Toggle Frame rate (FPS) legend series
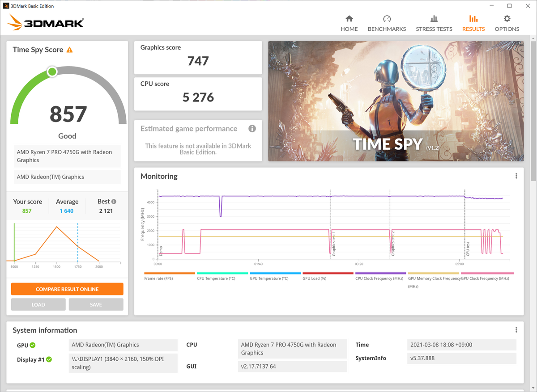Screen dimensions: 537x392 point(170,276)
